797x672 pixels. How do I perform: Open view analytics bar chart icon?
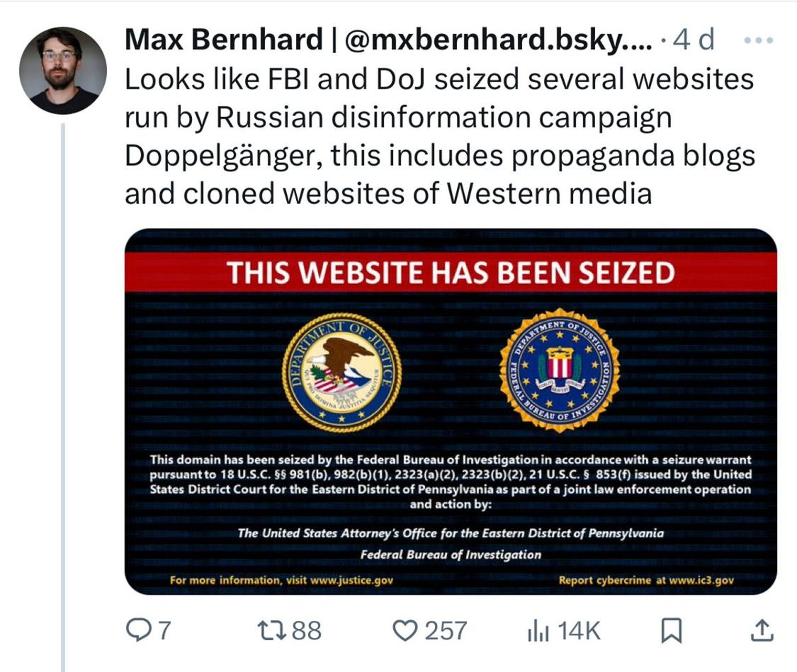click(x=538, y=630)
